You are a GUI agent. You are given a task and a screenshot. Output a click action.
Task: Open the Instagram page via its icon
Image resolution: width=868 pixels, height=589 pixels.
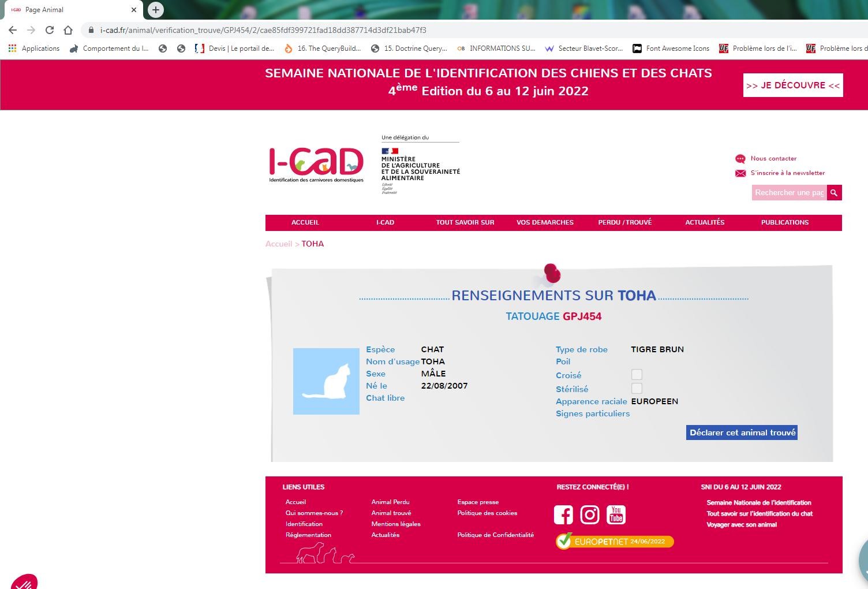coord(589,515)
